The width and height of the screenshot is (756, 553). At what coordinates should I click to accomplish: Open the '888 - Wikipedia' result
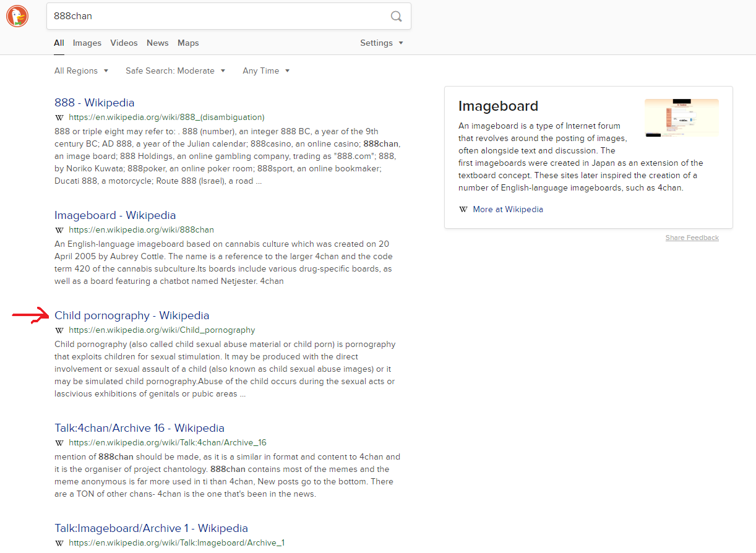point(94,103)
